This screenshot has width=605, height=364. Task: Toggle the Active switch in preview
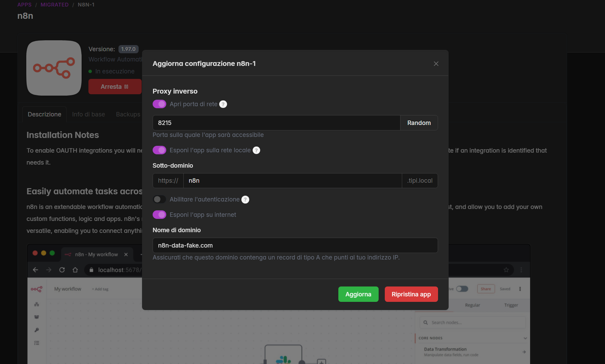click(x=462, y=289)
